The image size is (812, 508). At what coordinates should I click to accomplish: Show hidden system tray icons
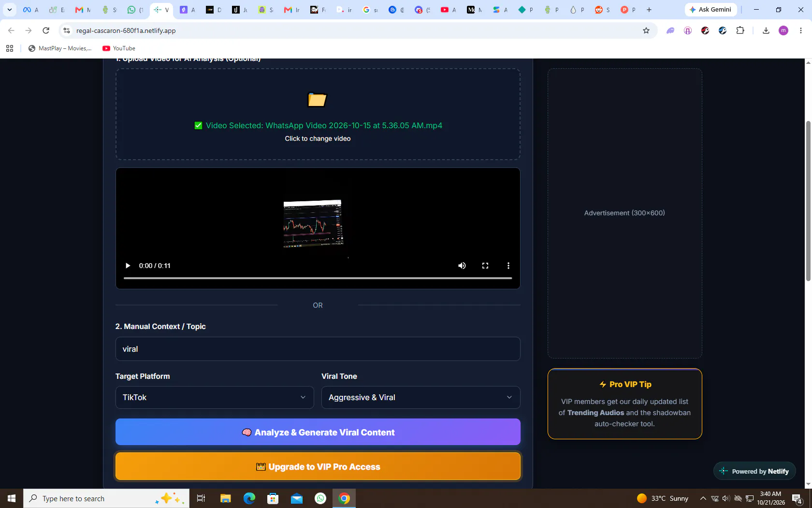click(x=703, y=498)
